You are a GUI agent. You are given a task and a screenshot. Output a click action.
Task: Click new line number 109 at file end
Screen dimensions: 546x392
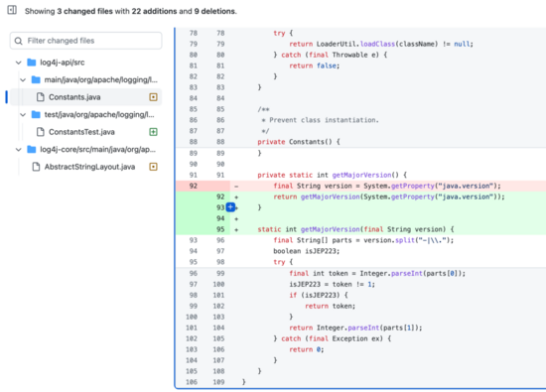218,382
